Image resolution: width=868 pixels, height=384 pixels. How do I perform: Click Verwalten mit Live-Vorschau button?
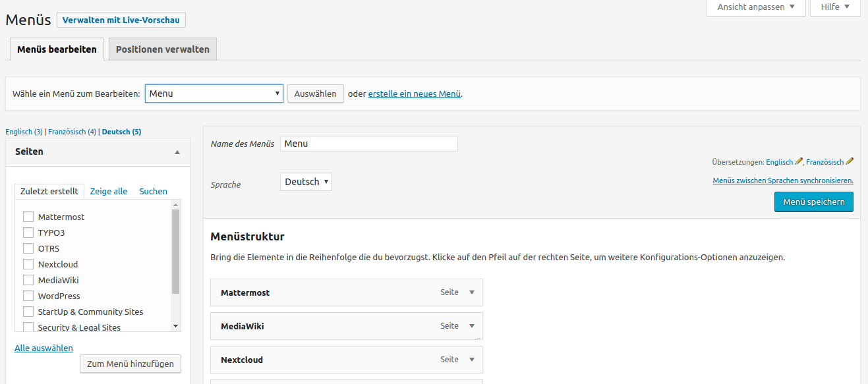coord(121,20)
